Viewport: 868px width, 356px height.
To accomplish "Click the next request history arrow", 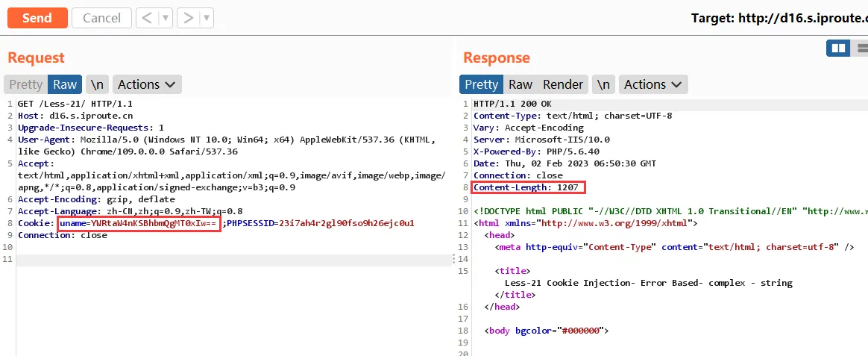I will point(189,18).
